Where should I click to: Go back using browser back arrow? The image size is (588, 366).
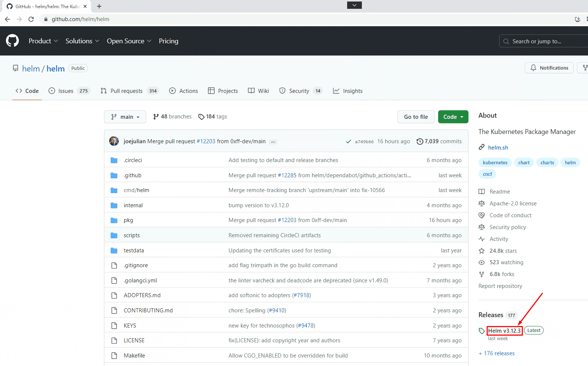coord(7,19)
